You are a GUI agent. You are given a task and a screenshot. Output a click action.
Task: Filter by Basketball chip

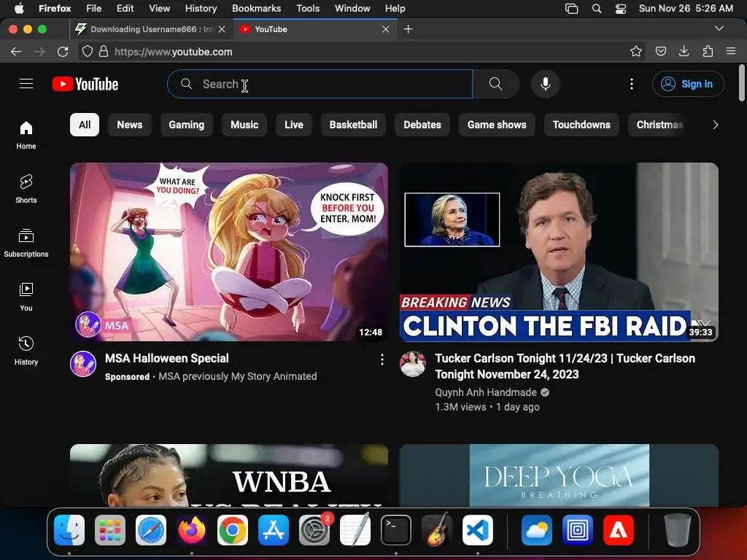pos(353,125)
